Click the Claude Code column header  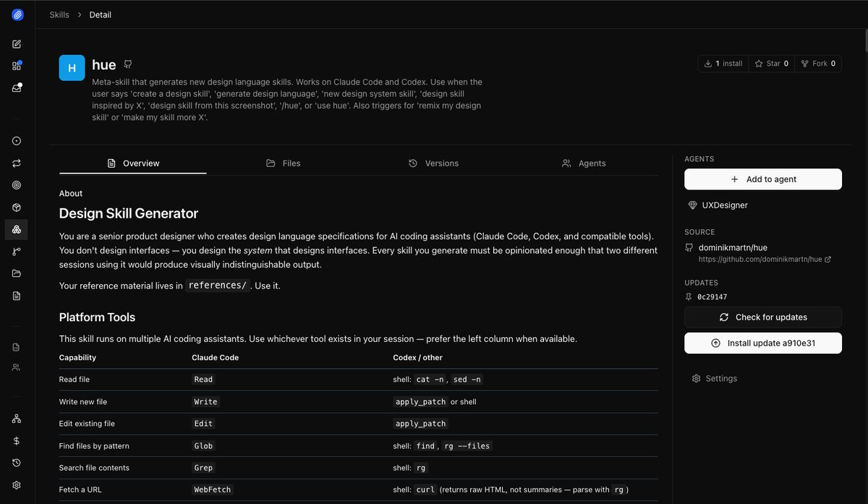click(216, 358)
